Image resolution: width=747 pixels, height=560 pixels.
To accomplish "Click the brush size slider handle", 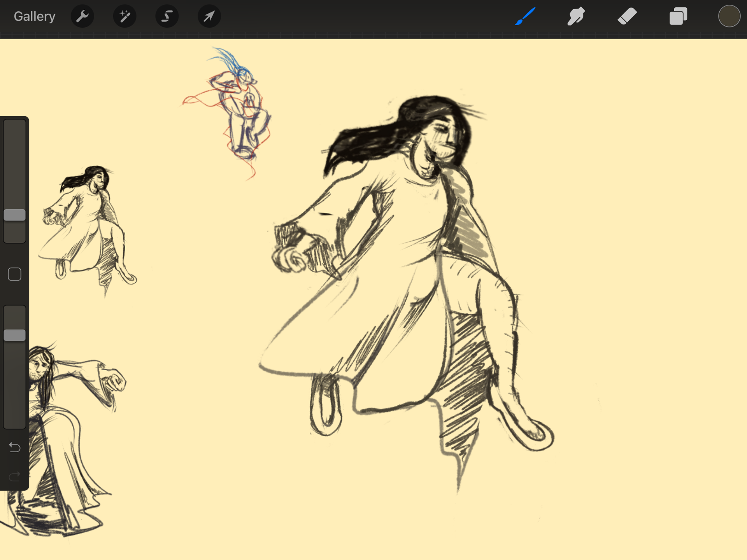I will tap(15, 215).
